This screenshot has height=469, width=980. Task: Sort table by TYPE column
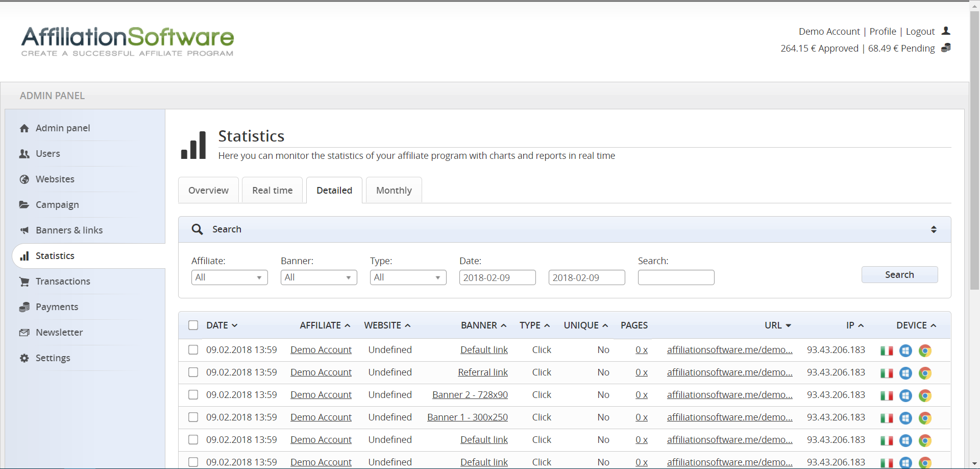[535, 325]
